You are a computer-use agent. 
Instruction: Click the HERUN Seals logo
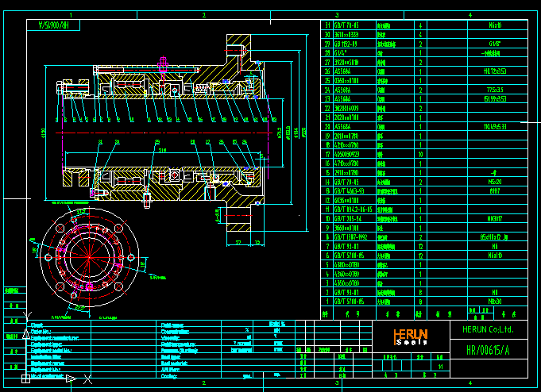pyautogui.click(x=411, y=336)
